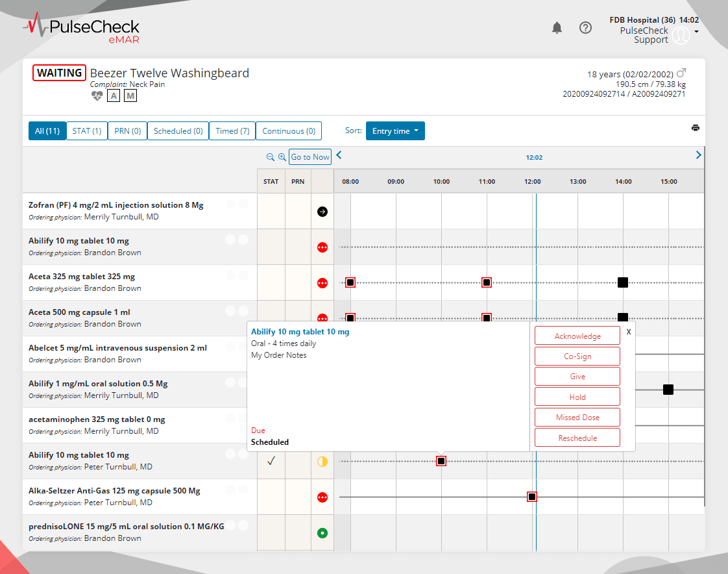Screen dimensions: 728x574
Task: Click the green status indicator for prednisoLONE
Action: click(322, 532)
